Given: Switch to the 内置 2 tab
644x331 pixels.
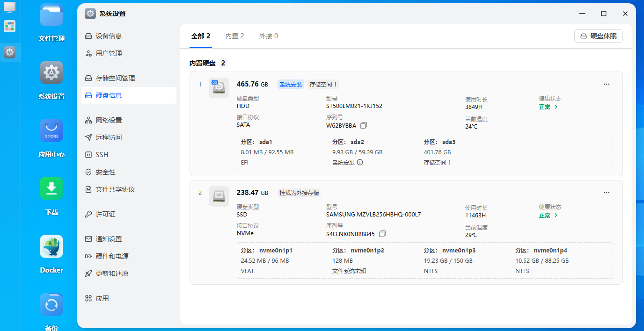Looking at the screenshot, I should (x=234, y=36).
